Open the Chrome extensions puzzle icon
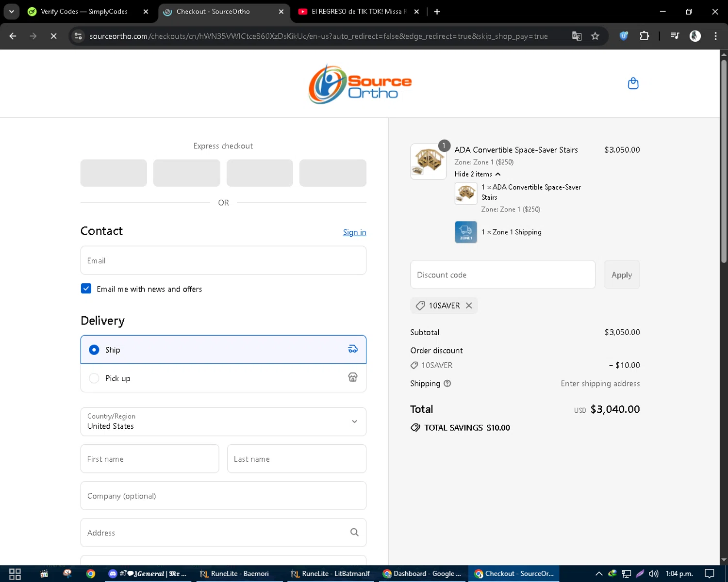Viewport: 728px width, 582px height. pyautogui.click(x=644, y=36)
